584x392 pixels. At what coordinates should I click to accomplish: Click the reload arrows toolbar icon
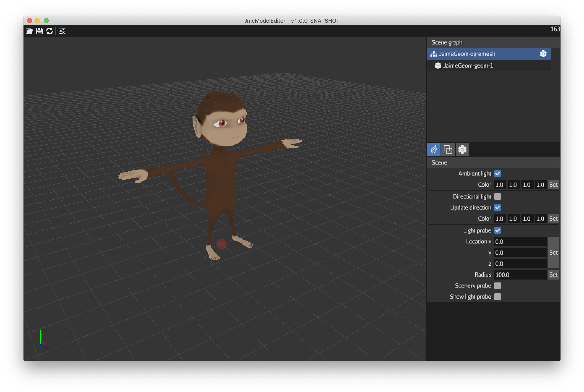pyautogui.click(x=50, y=31)
